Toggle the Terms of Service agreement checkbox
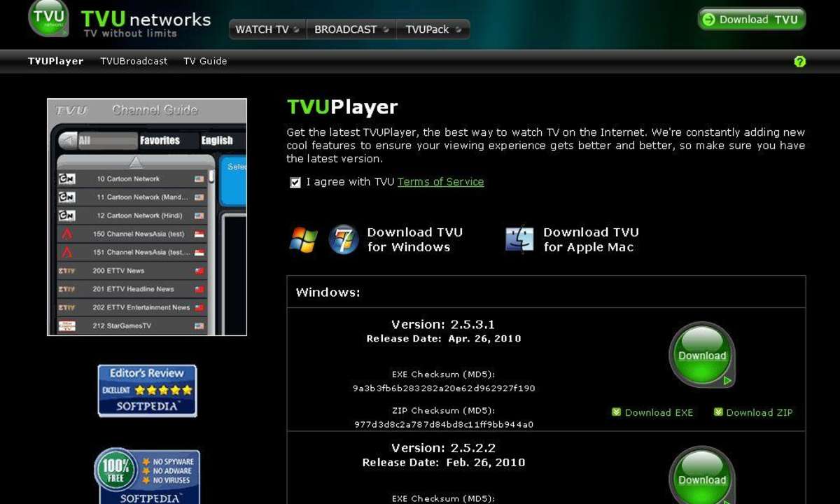The image size is (840, 504). pyautogui.click(x=295, y=182)
